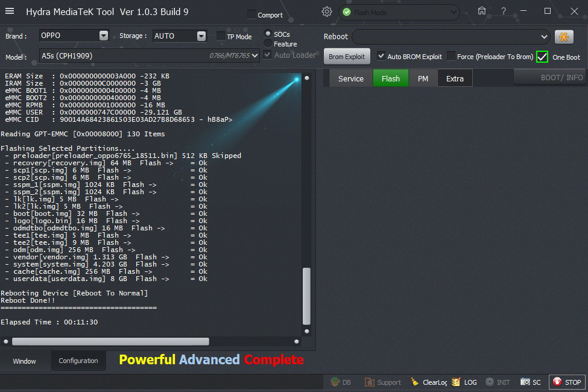Take screenshot with SC button
The width and height of the screenshot is (588, 392).
[x=531, y=382]
